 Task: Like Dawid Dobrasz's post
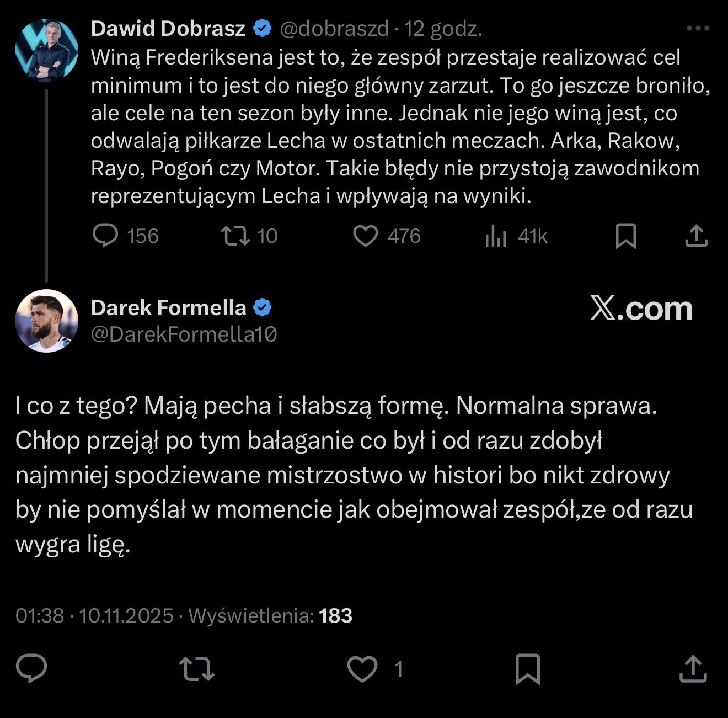(x=365, y=236)
